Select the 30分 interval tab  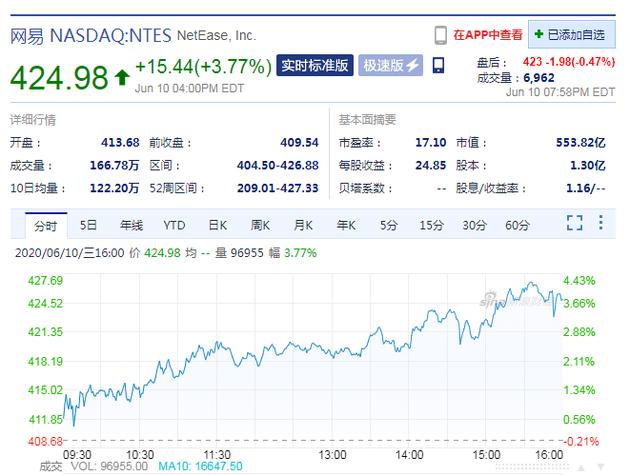474,225
